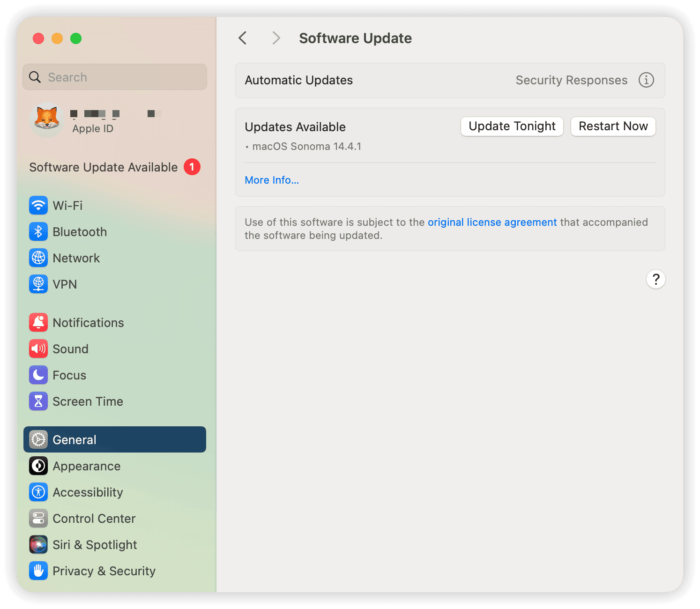Click the Software Update page title
The image size is (700, 609).
(x=356, y=38)
